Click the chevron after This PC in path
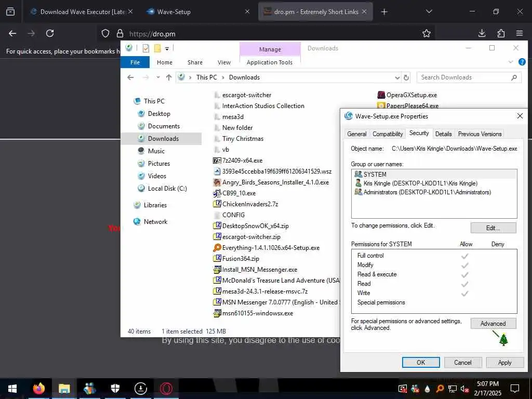The image size is (532, 399). pos(223,77)
